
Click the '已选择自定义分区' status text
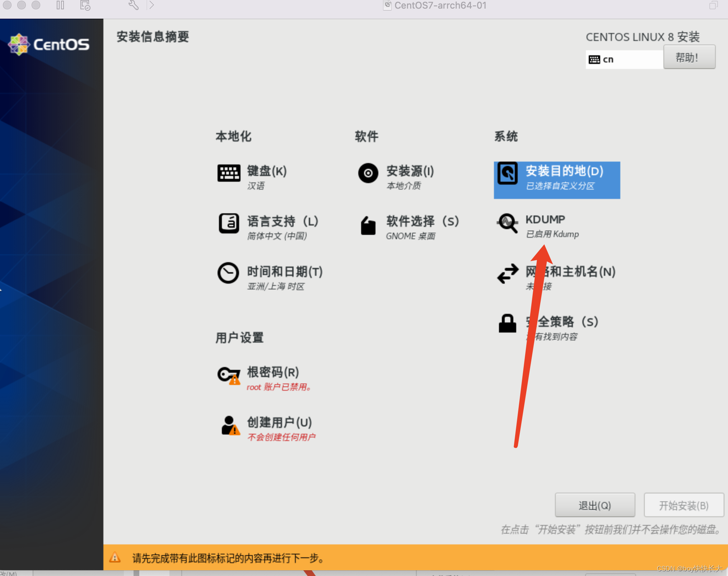(560, 186)
